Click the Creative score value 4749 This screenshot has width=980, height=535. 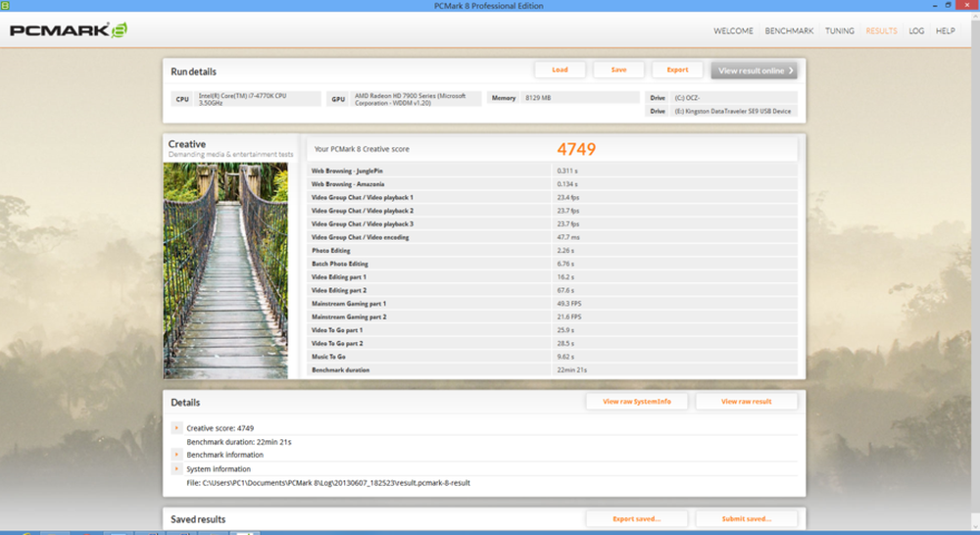point(576,149)
